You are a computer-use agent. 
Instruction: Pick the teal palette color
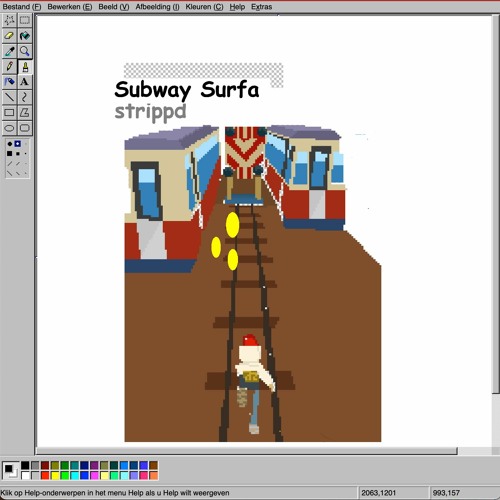click(x=74, y=465)
